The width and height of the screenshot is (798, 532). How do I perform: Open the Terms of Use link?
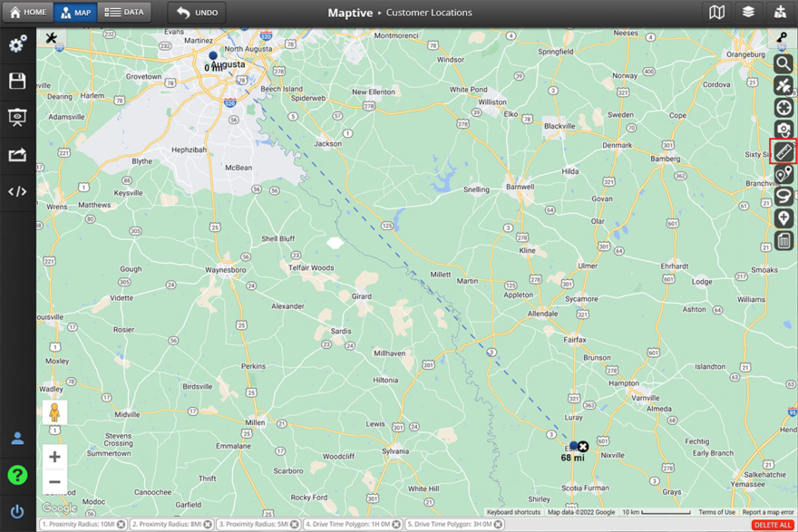(716, 511)
